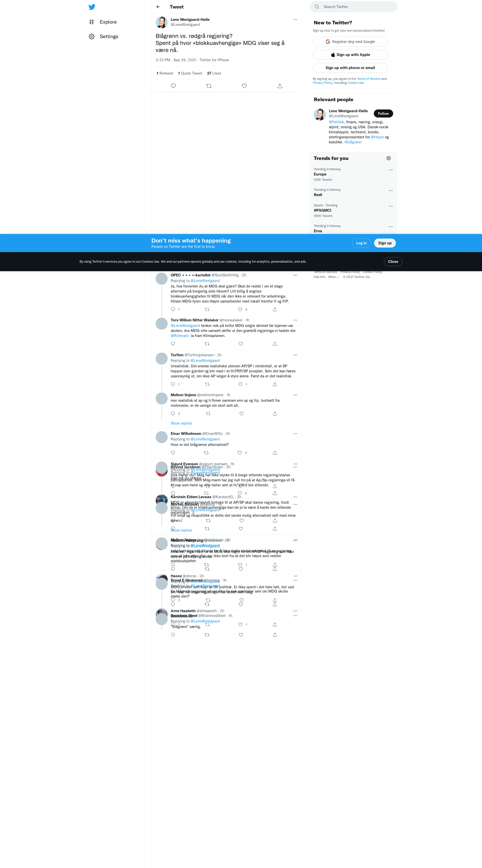Retweet Einar Wilhelmsen's reply
The height and width of the screenshot is (868, 482).
point(206,453)
